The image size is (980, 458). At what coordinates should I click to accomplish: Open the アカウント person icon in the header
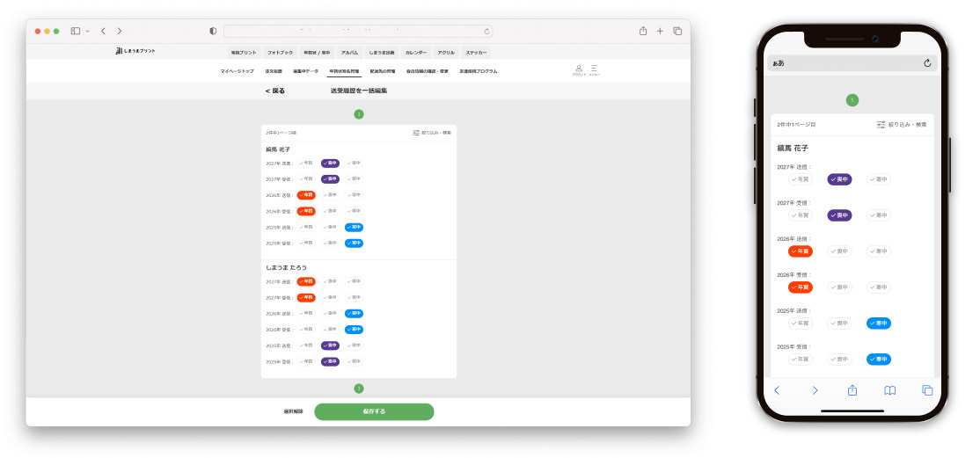579,70
